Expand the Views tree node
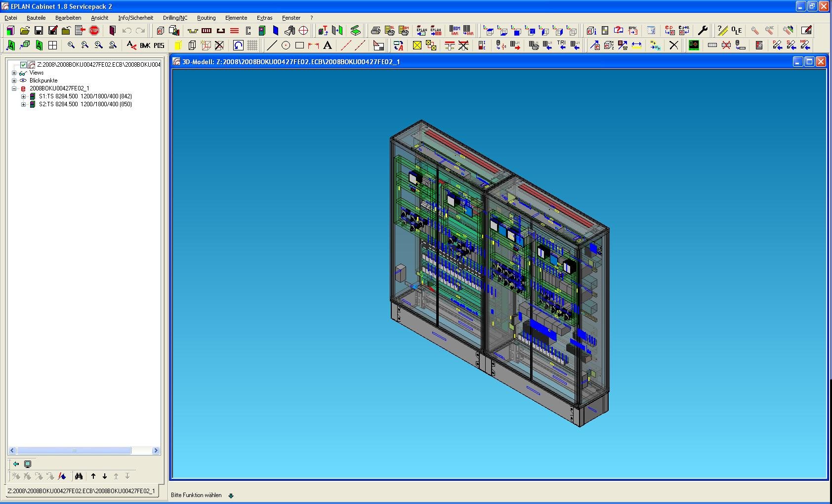 click(x=14, y=73)
